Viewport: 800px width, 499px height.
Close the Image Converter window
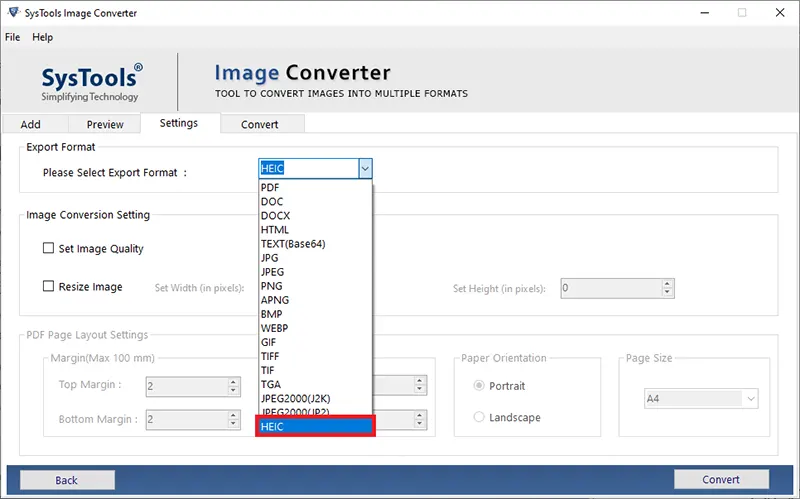point(780,13)
